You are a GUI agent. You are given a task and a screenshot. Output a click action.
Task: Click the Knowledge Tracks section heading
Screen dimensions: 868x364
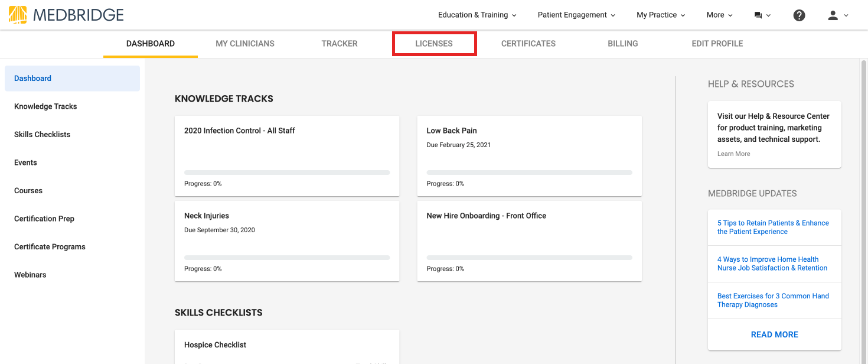[224, 99]
